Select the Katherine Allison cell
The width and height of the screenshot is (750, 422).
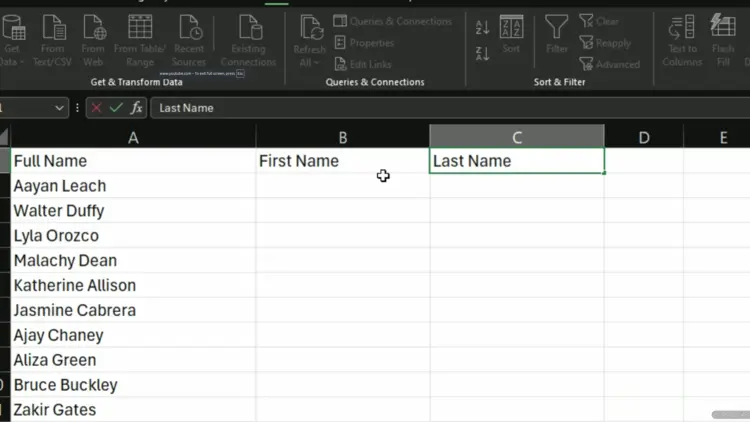(x=133, y=285)
